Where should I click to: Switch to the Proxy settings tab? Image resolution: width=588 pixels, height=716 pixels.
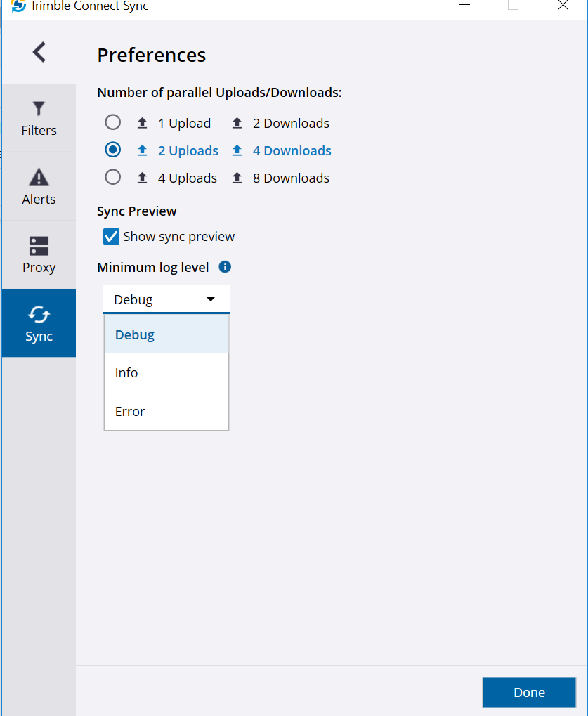39,255
